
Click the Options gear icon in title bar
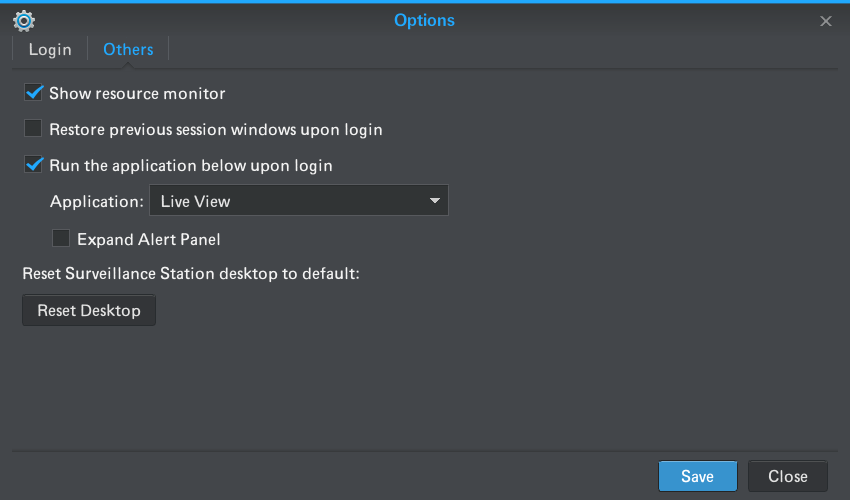[x=24, y=21]
